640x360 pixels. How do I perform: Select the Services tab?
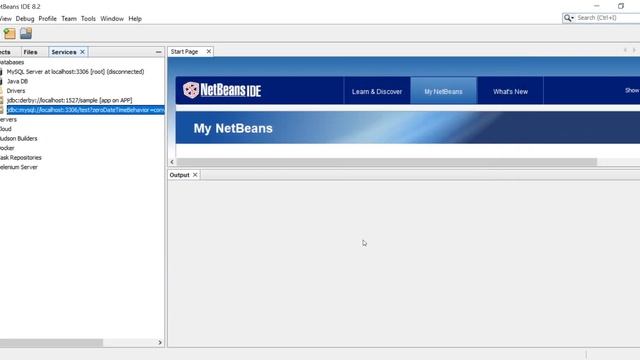64,52
